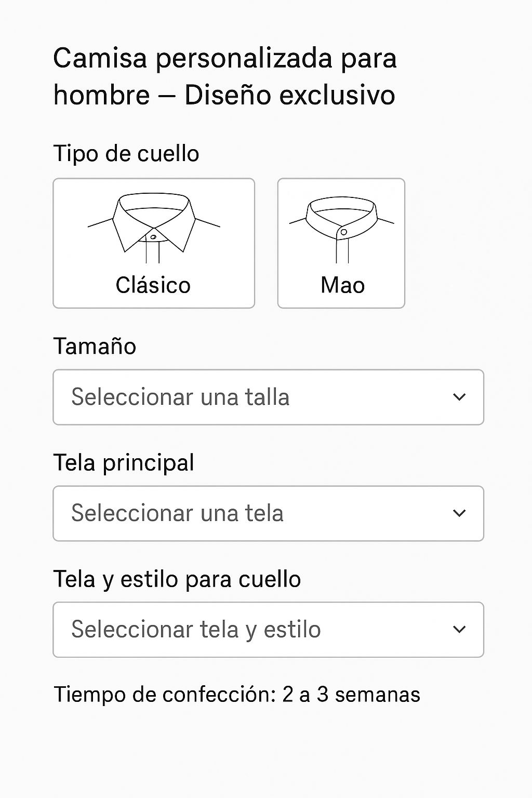Open the Seleccionar una talla dropdown
This screenshot has width=532, height=798.
tap(268, 397)
